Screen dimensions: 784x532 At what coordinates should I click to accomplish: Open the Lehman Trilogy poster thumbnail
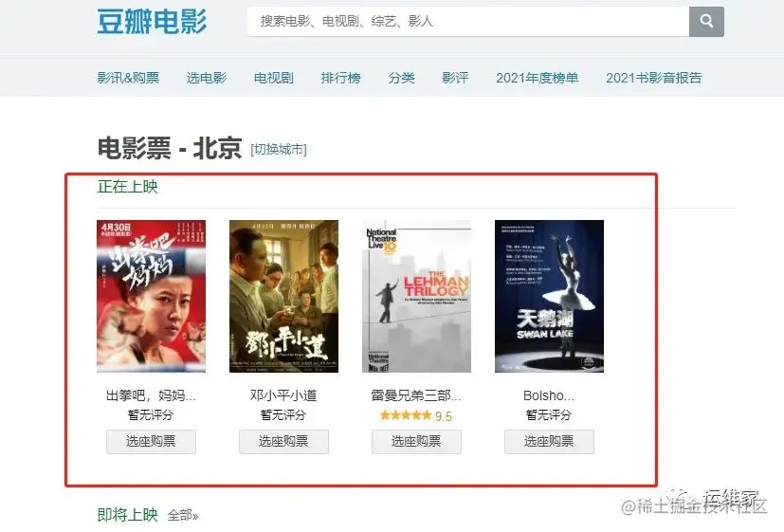point(416,296)
